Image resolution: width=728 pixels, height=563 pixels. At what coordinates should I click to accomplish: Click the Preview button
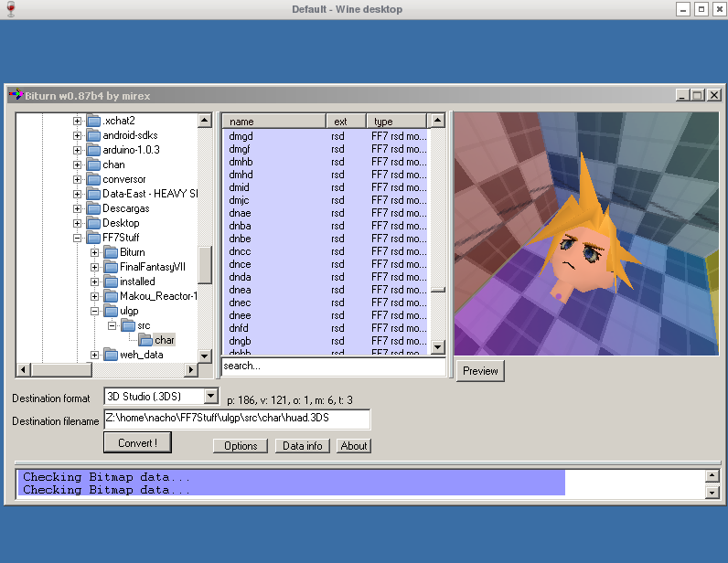coord(480,371)
